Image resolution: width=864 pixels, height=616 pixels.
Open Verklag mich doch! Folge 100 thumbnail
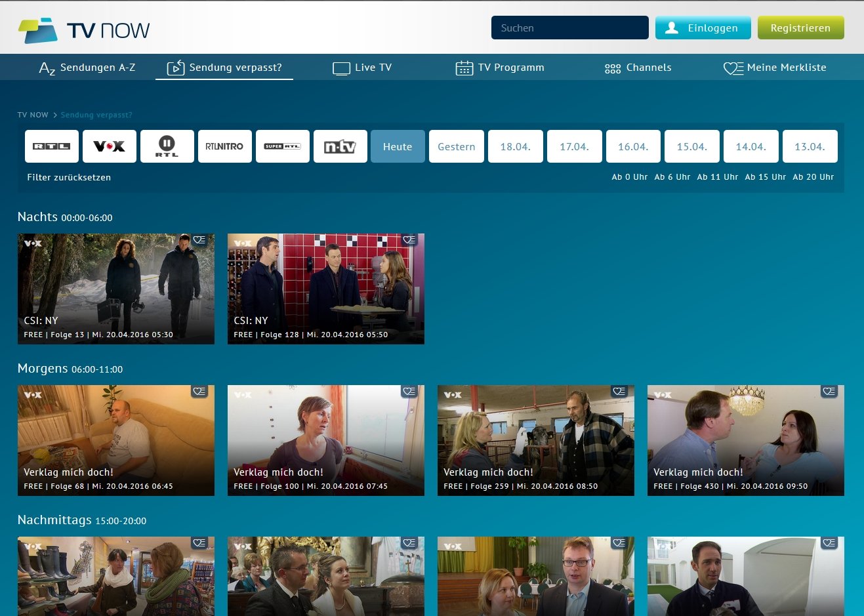pyautogui.click(x=326, y=440)
